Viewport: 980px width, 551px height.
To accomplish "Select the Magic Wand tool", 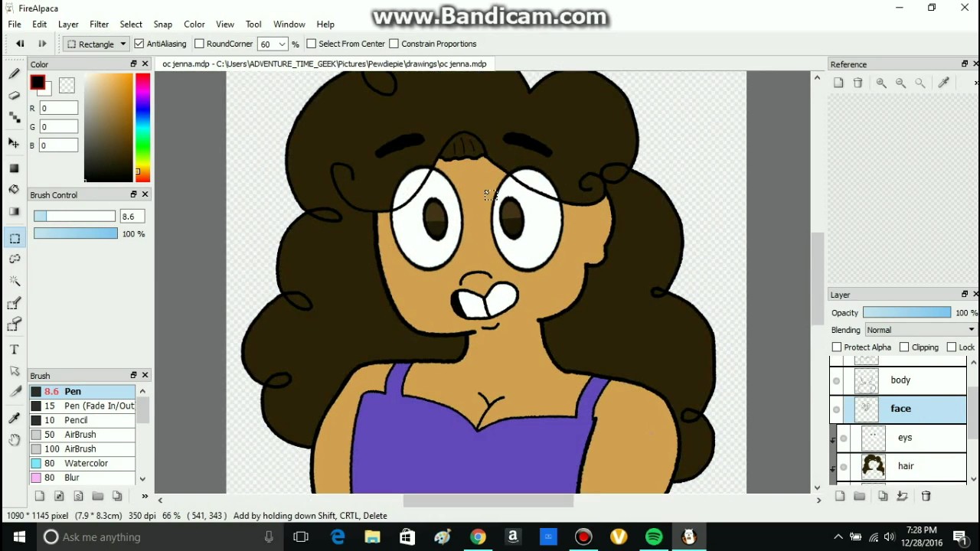I will [14, 282].
